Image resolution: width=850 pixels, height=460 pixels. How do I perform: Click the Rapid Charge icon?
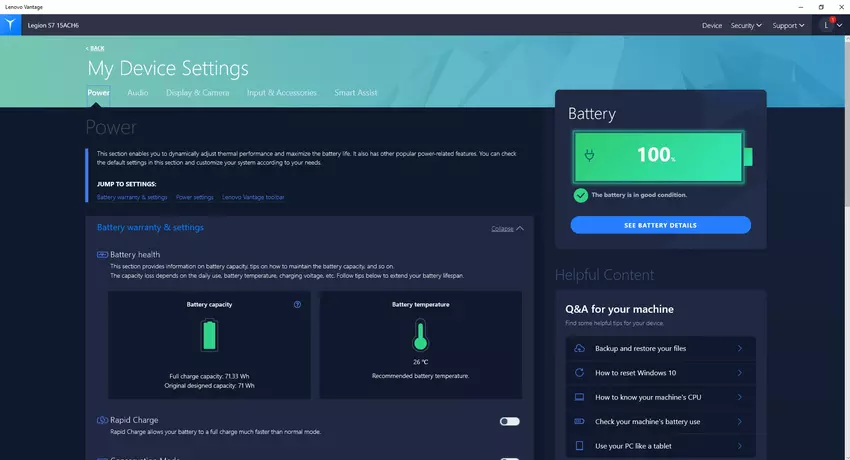coord(102,420)
